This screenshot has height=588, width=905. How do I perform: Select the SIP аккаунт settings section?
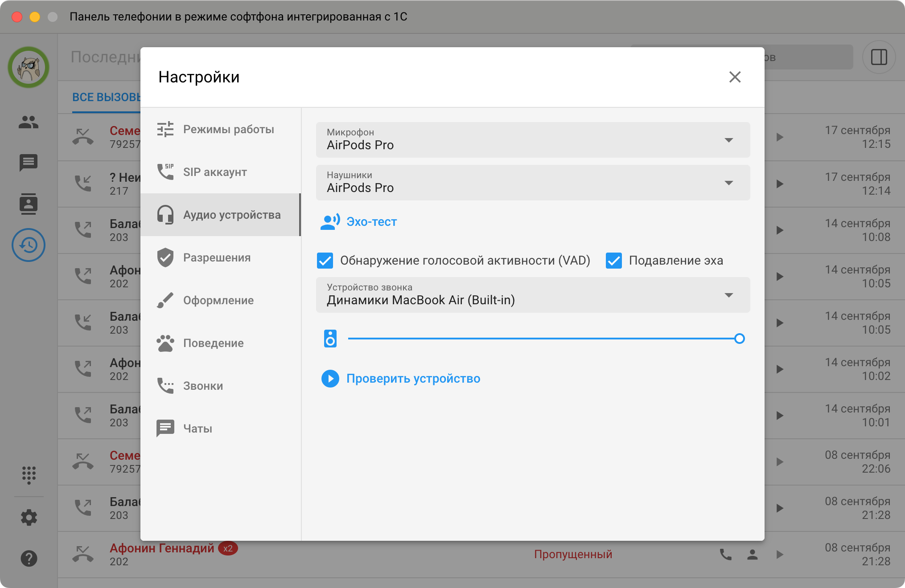(221, 172)
